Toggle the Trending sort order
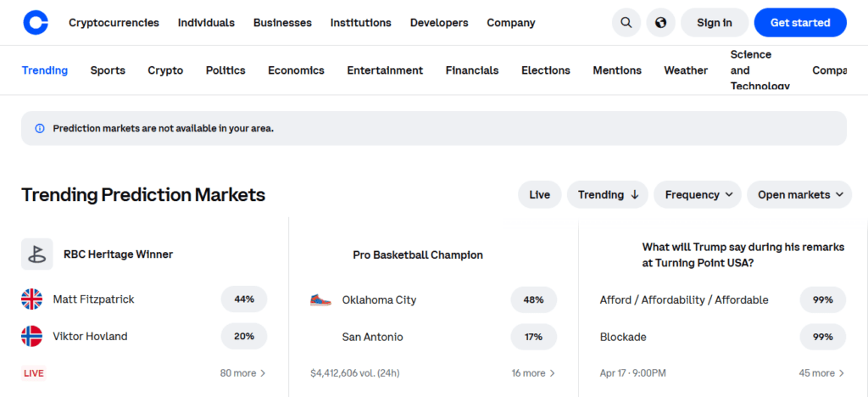Image resolution: width=868 pixels, height=397 pixels. click(608, 195)
